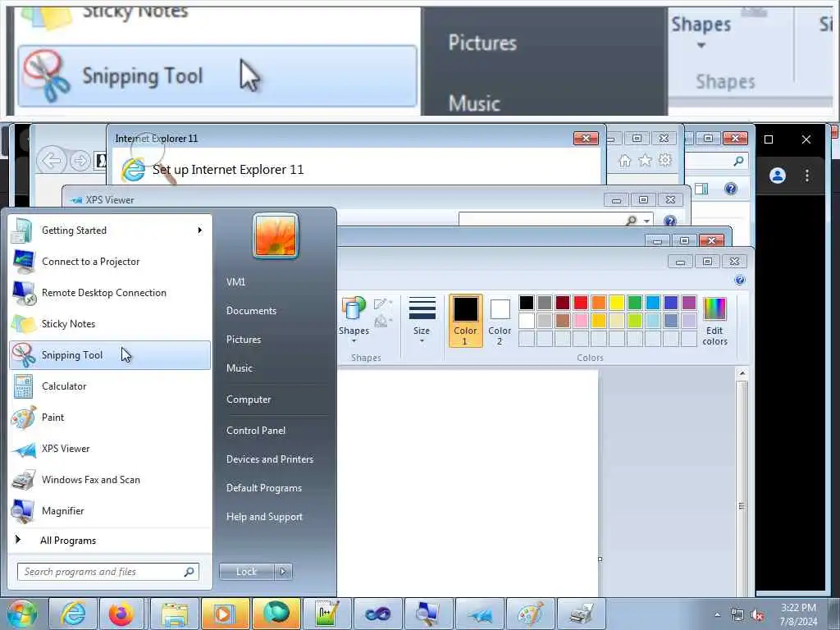The width and height of the screenshot is (840, 630).
Task: Open the shape Outline dropdown in Paint
Action: click(x=383, y=304)
